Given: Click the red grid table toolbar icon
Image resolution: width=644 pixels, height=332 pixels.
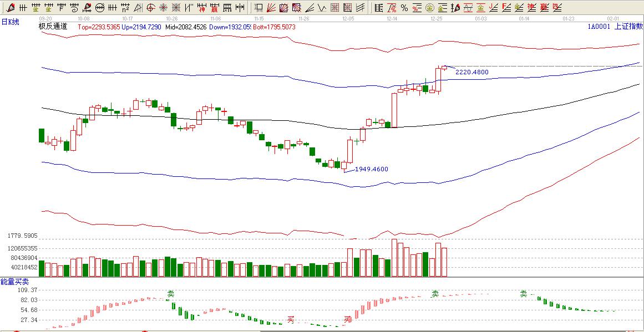Looking at the screenshot, I should coord(334,8).
